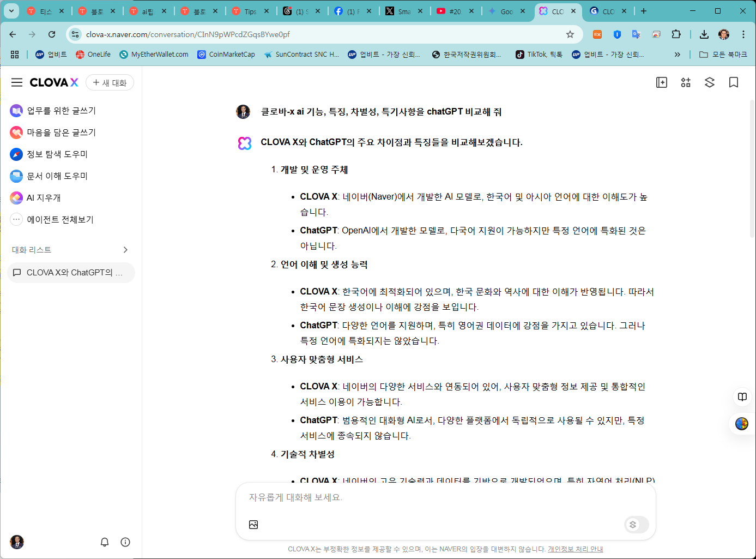Open the orange EX extension icon

pyautogui.click(x=597, y=34)
